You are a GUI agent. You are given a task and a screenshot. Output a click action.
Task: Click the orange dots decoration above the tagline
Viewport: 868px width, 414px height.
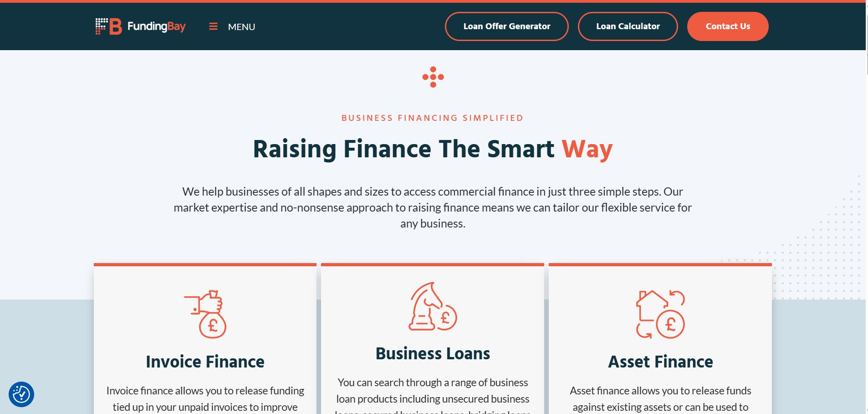click(x=434, y=77)
